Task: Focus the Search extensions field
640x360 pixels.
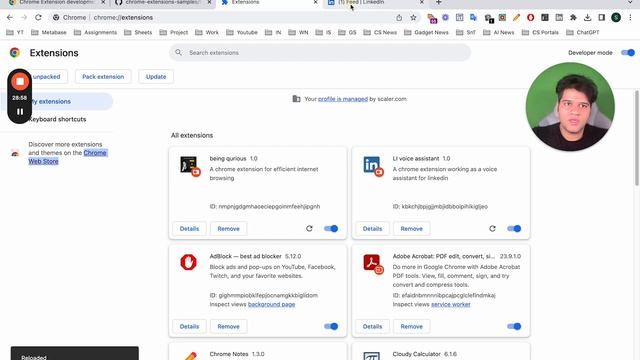Action: (x=320, y=53)
